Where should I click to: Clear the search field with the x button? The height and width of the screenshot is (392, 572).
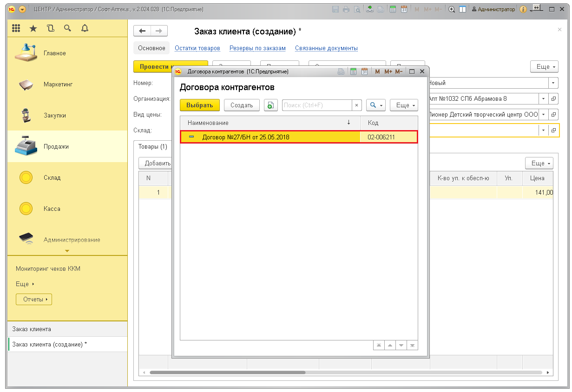[x=356, y=105]
